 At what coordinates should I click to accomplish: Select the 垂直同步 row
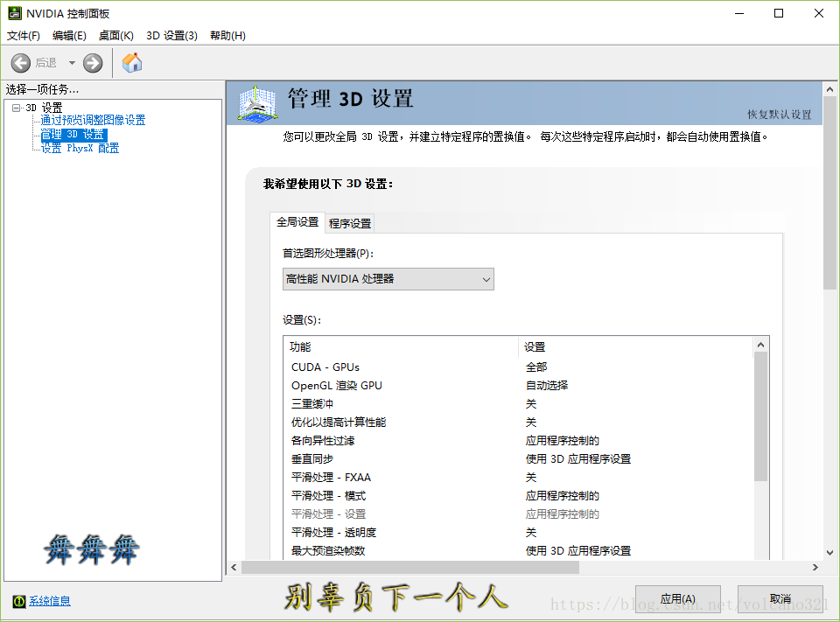tap(518, 459)
